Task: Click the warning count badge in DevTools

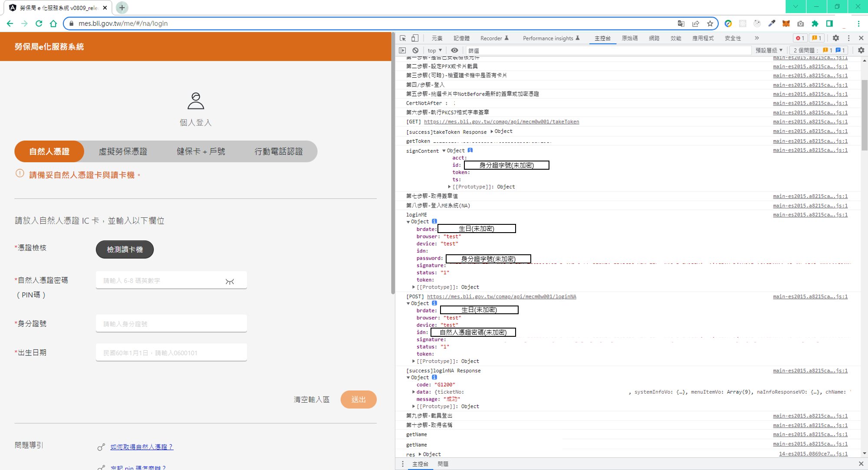Action: [816, 38]
